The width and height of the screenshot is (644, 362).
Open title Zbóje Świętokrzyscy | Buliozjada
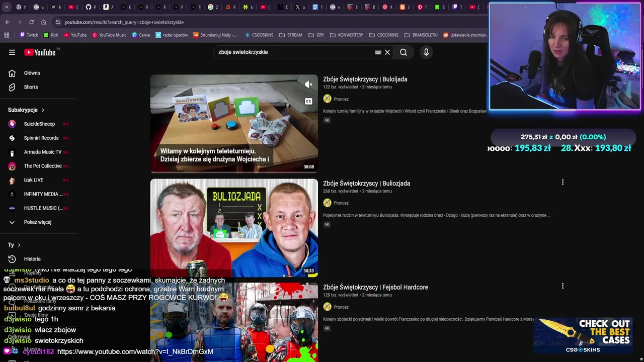point(367,184)
